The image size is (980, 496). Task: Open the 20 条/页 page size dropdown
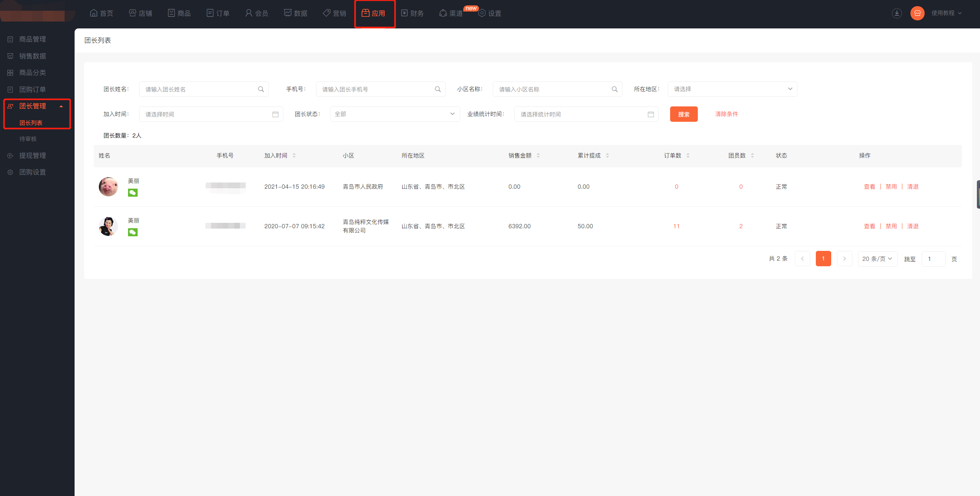pos(877,259)
